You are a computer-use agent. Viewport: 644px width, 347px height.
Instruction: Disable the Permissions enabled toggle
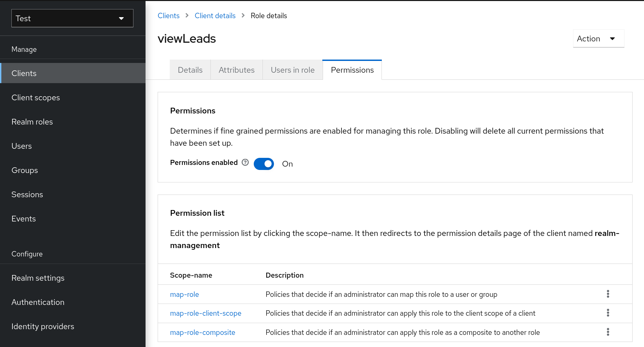(x=264, y=164)
